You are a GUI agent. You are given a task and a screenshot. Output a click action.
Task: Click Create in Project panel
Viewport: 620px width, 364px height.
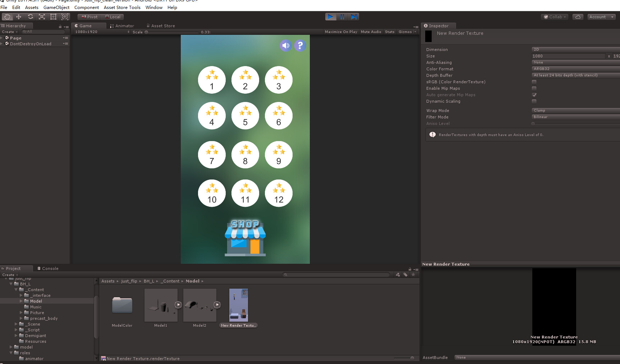pos(10,275)
